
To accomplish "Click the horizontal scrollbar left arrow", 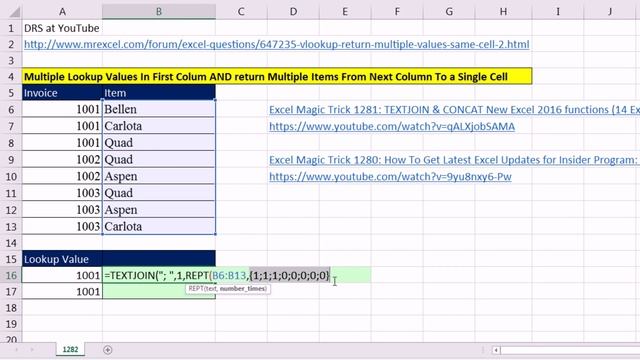I will (x=496, y=350).
